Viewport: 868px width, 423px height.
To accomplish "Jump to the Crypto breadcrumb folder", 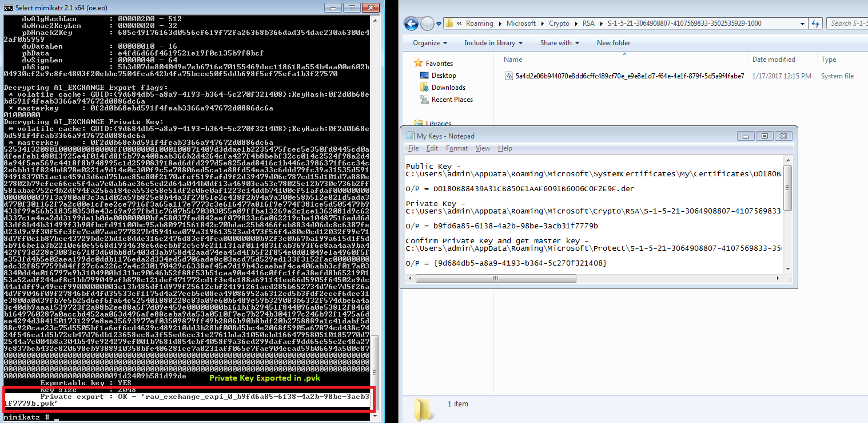I will (559, 23).
